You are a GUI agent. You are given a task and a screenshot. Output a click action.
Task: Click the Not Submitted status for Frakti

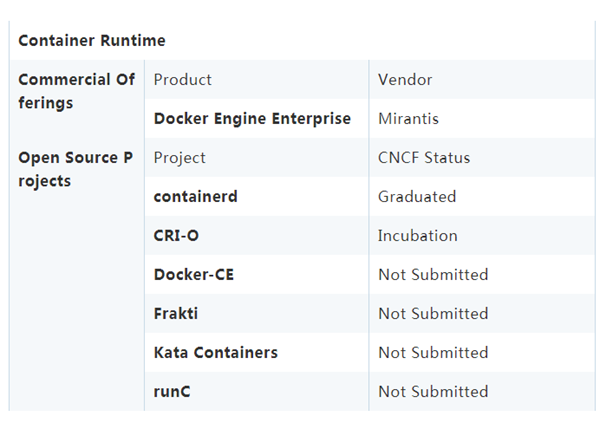pyautogui.click(x=433, y=314)
